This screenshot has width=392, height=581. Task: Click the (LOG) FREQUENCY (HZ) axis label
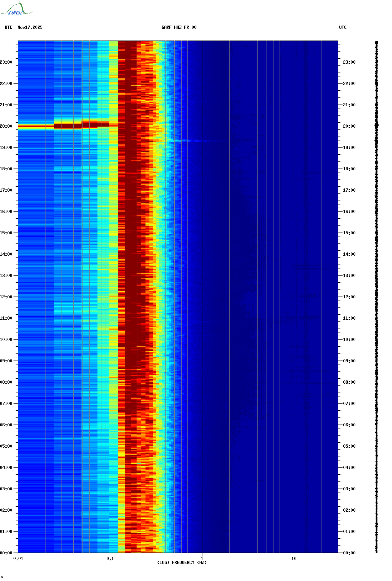(182, 562)
